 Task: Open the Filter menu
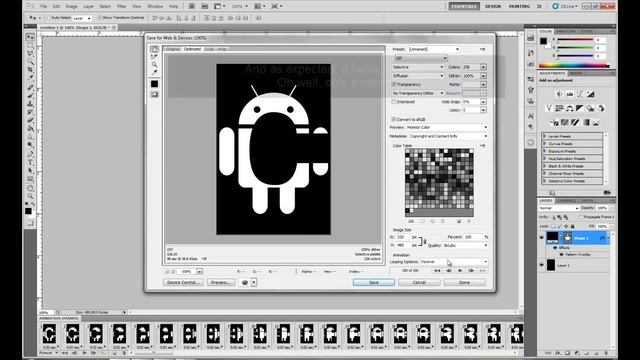tap(121, 7)
